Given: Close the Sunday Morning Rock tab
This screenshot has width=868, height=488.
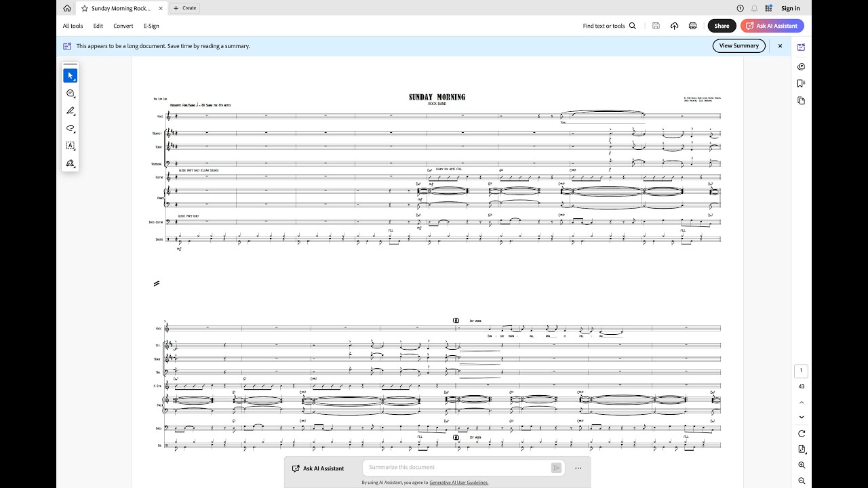Looking at the screenshot, I should tap(160, 8).
